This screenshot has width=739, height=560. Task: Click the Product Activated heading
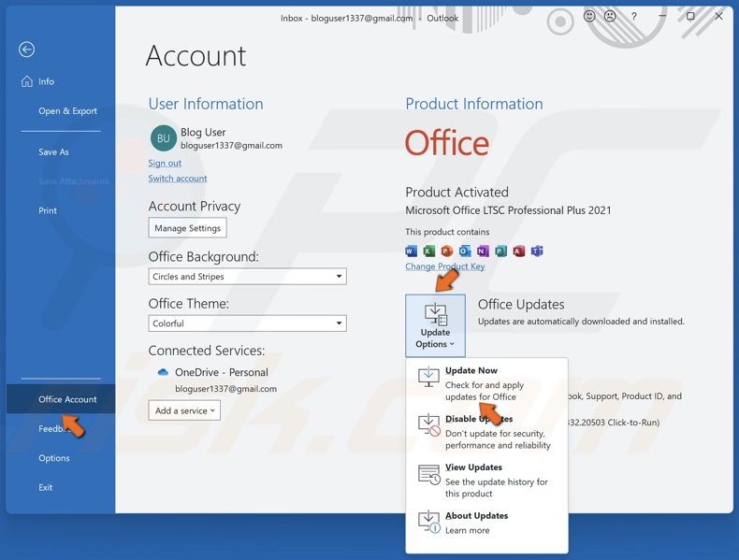pos(456,193)
